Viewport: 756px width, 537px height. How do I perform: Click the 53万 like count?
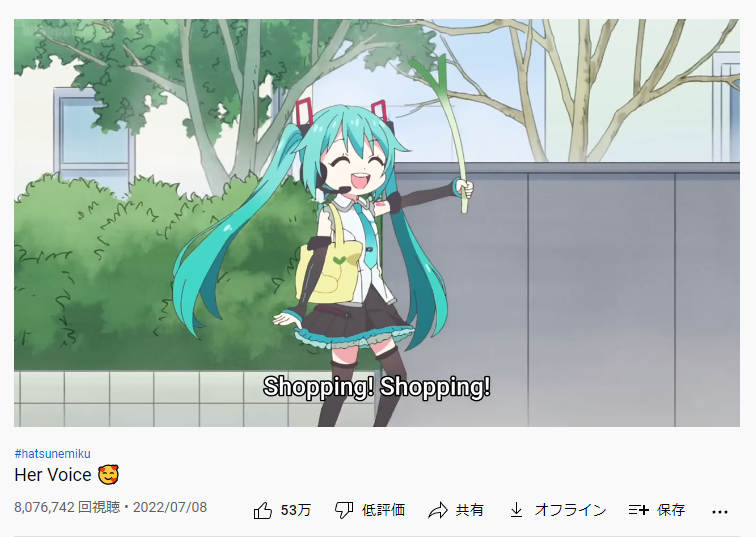pos(296,510)
